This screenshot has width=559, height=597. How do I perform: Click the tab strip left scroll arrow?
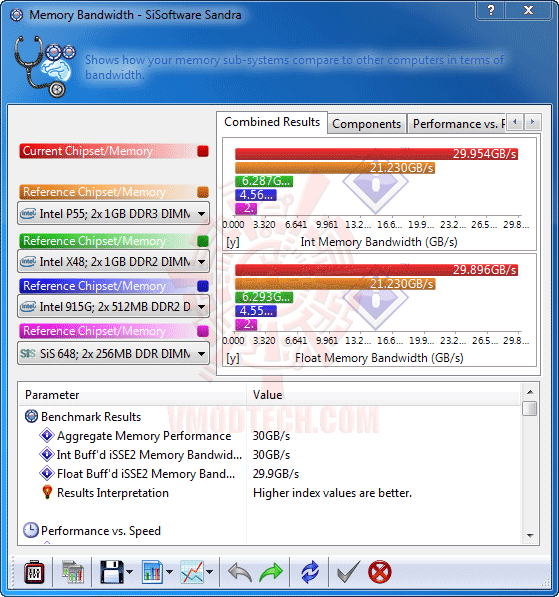tap(515, 122)
